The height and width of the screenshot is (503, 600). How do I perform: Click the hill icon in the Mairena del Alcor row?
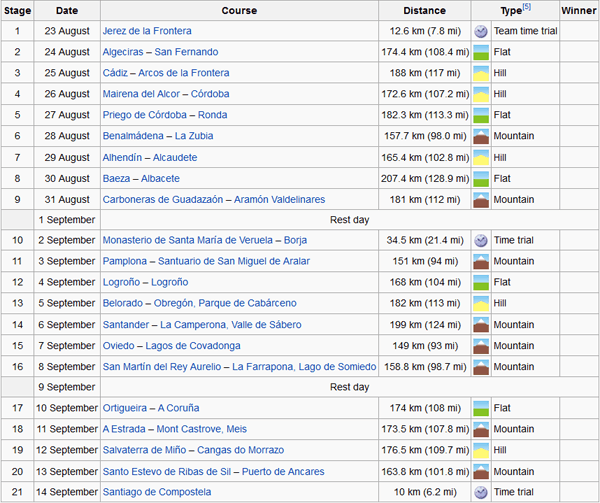(x=481, y=94)
